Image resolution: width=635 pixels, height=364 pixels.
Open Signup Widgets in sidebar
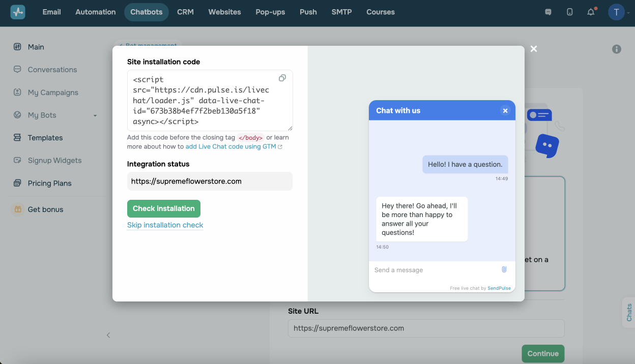(x=54, y=160)
